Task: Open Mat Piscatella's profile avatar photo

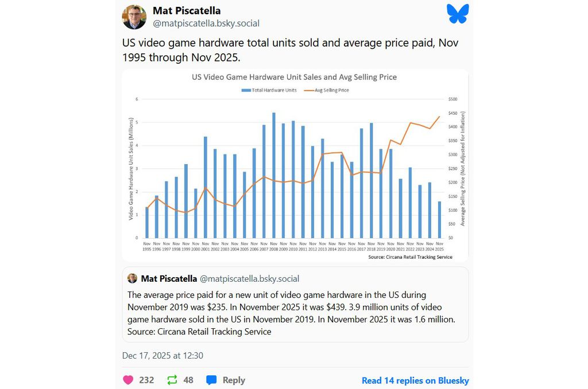Action: click(134, 17)
